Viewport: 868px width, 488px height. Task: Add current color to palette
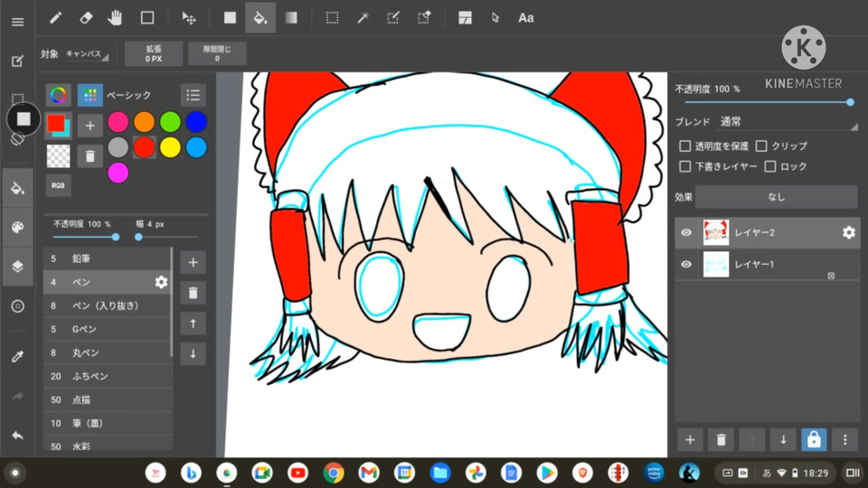(90, 127)
